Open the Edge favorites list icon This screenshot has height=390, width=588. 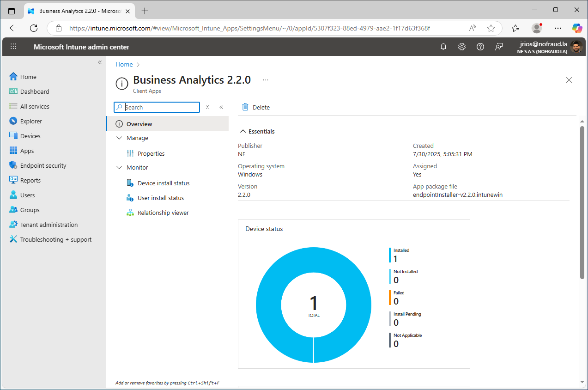pos(516,28)
